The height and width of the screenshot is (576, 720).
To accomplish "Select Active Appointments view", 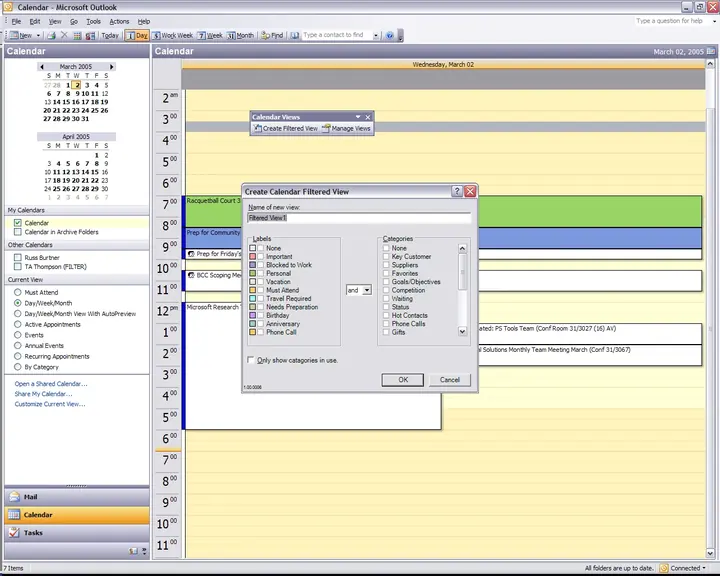I will pyautogui.click(x=17, y=324).
